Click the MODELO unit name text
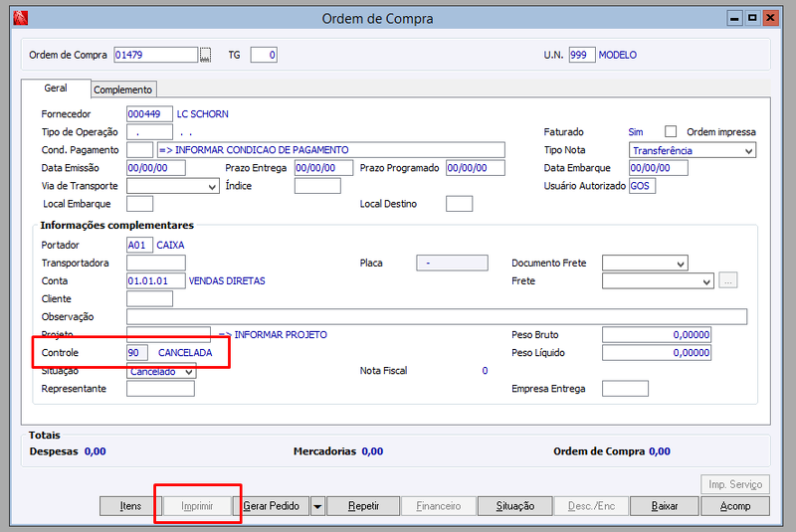The height and width of the screenshot is (532, 796). 617,55
